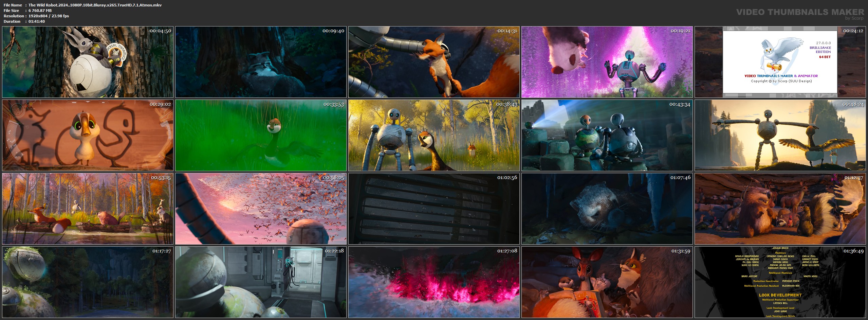Click the VIDEO THUMBNAILS MAKER watermark

tap(800, 13)
